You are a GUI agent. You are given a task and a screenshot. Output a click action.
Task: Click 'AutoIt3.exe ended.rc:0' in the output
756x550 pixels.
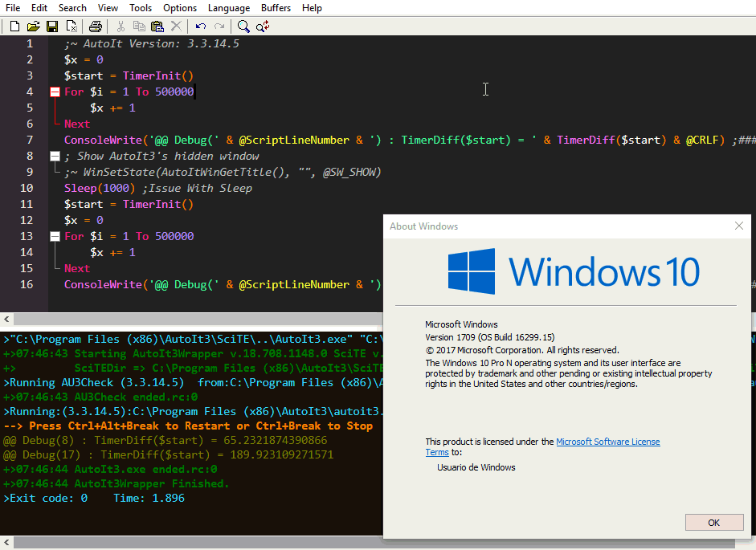145,469
